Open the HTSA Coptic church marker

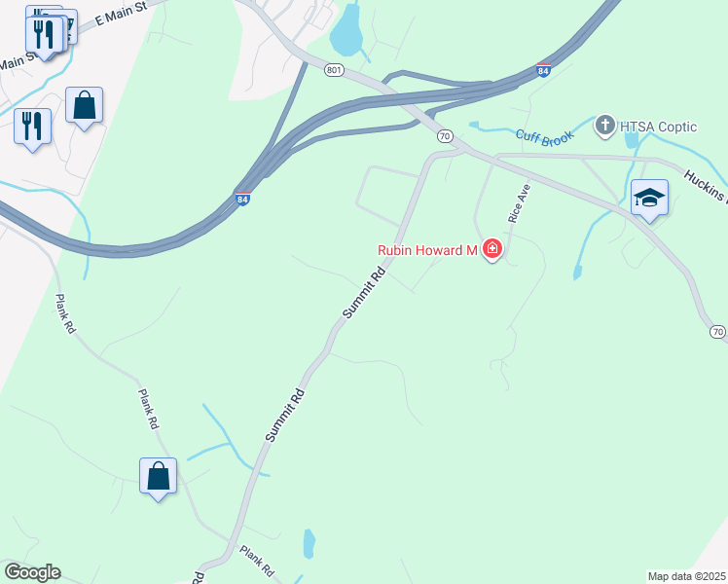click(605, 126)
